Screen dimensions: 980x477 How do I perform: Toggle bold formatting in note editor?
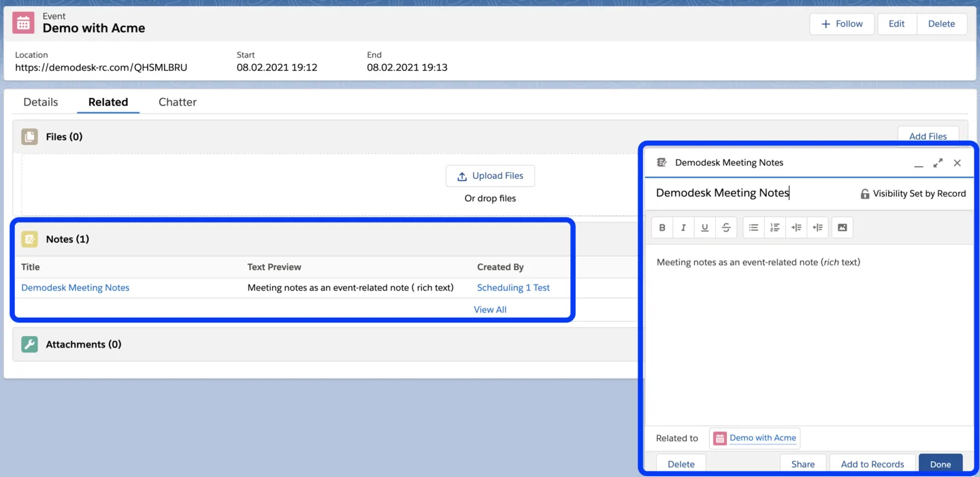[x=662, y=227]
